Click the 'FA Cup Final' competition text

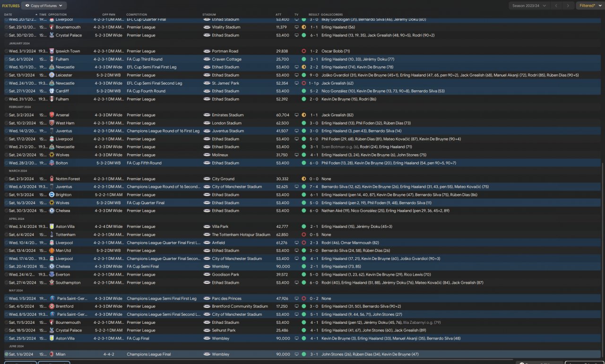click(138, 338)
